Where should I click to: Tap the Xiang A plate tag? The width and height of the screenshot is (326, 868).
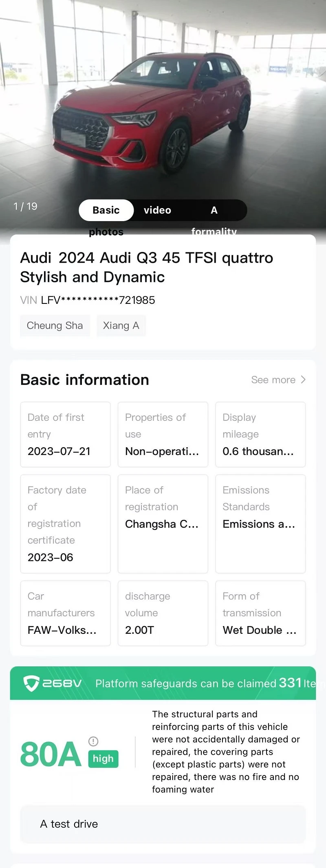tap(121, 325)
